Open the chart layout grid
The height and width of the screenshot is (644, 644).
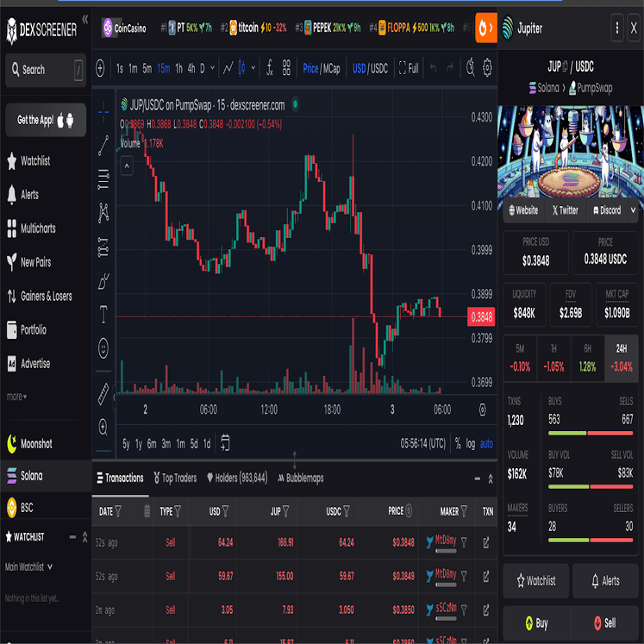pyautogui.click(x=287, y=68)
